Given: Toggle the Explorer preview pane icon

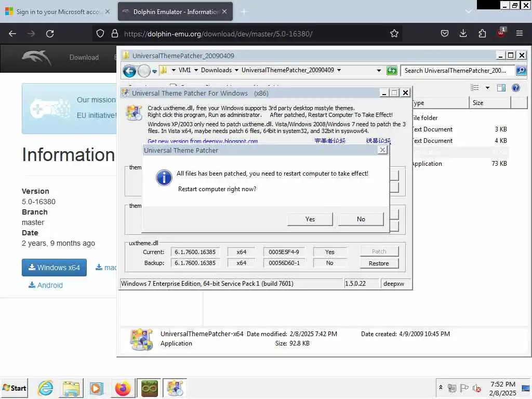Looking at the screenshot, I should pyautogui.click(x=501, y=88).
